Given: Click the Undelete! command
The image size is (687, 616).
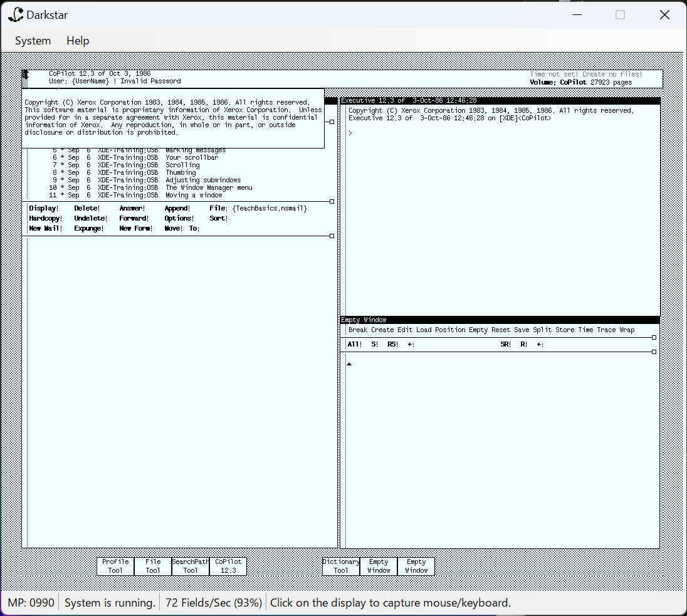Looking at the screenshot, I should click(x=91, y=218).
